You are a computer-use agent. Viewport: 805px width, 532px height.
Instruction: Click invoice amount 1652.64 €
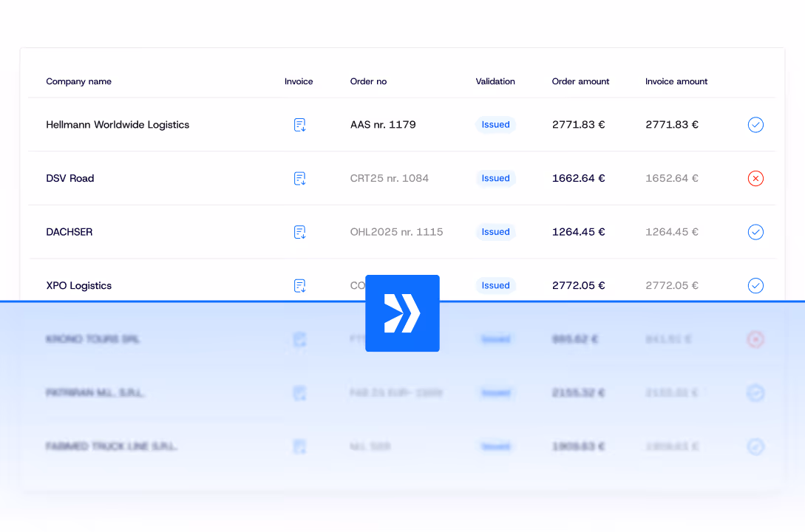(x=672, y=179)
